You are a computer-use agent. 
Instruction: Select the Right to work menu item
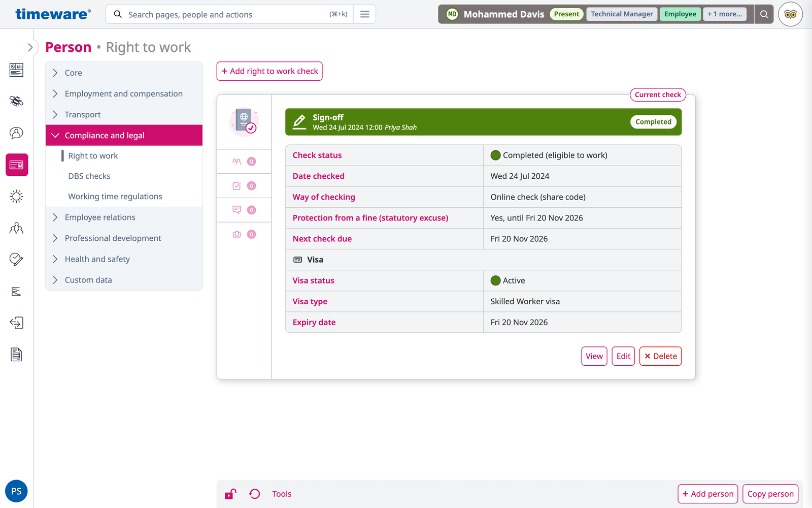pyautogui.click(x=93, y=156)
